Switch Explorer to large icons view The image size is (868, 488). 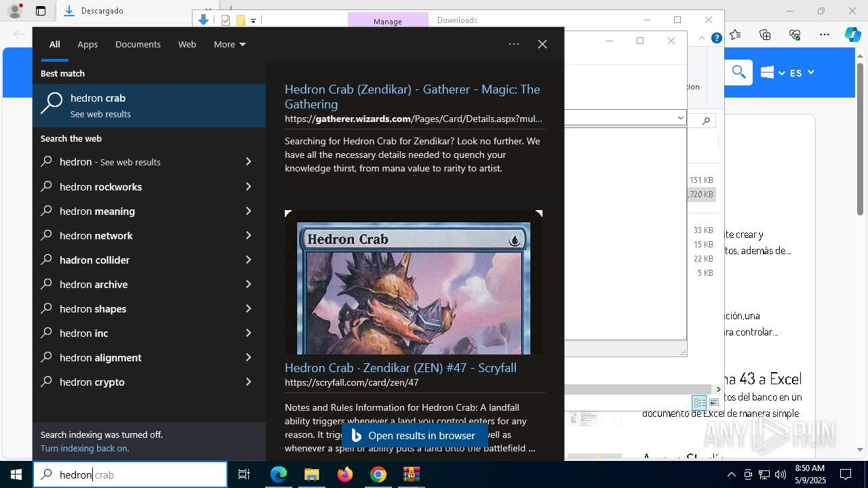[713, 403]
